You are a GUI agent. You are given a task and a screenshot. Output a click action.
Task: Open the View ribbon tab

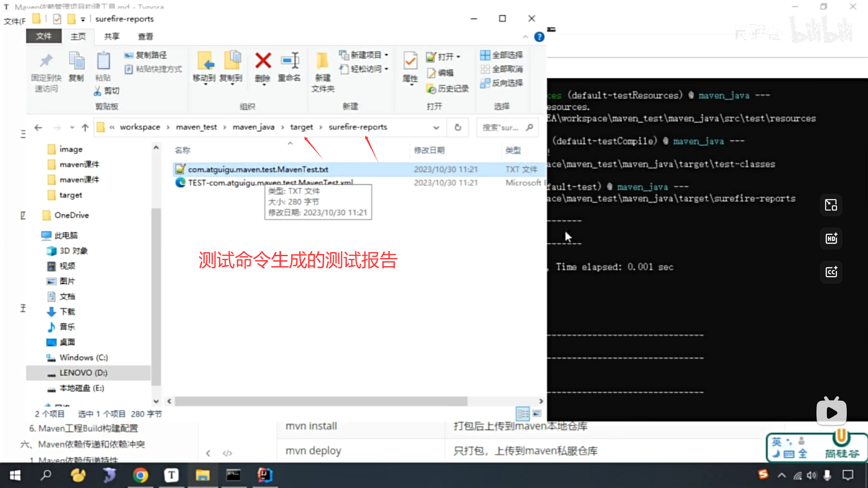(145, 37)
